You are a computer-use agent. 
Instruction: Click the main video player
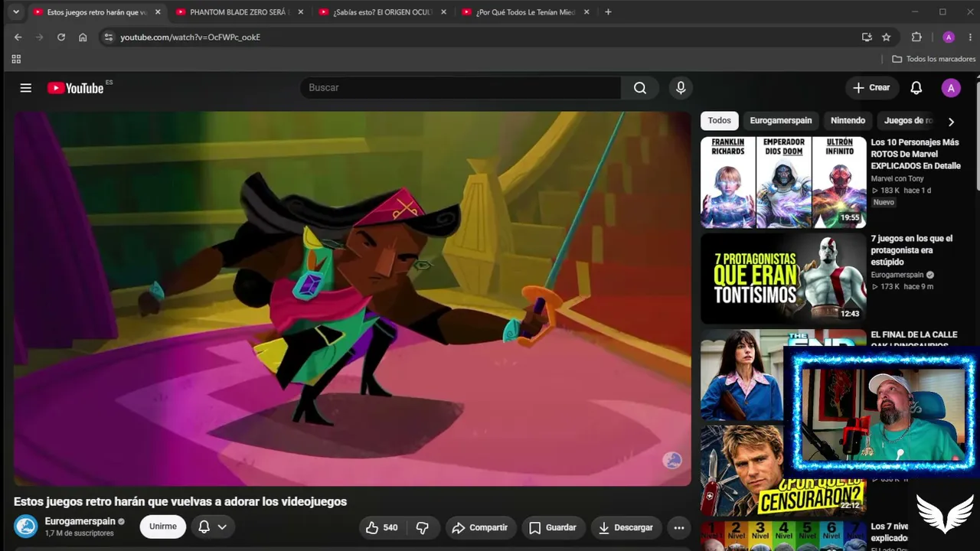tap(352, 299)
